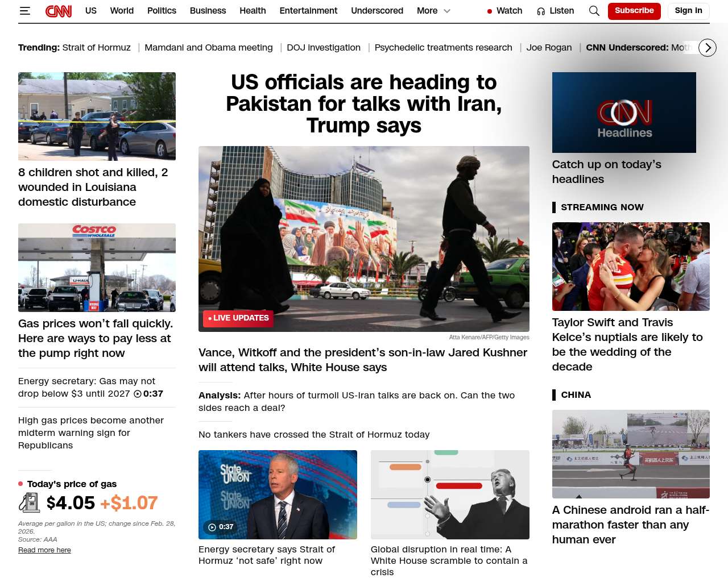728x582 pixels.
Task: Click the android runner marathon thumbnail
Action: click(x=631, y=454)
